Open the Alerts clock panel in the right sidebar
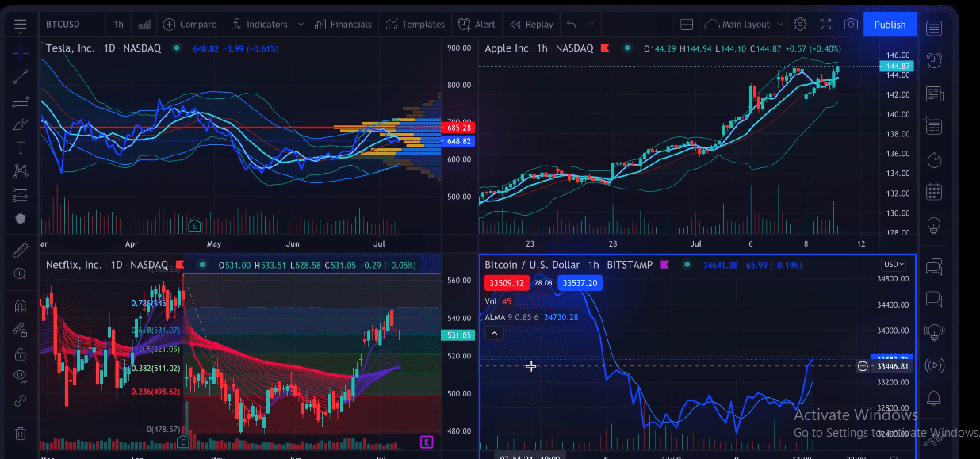Screen dimensions: 980x459 point(934,60)
